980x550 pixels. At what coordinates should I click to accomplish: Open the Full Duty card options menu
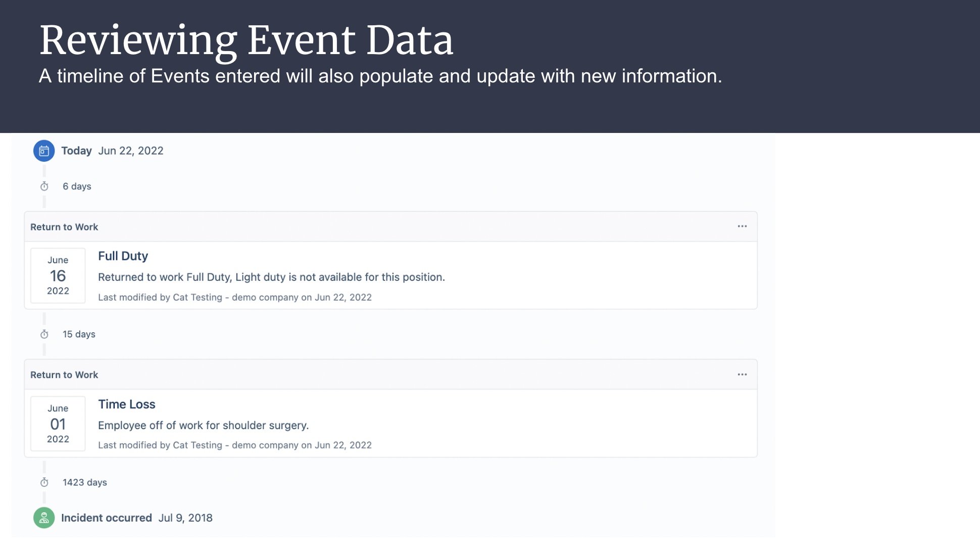742,226
